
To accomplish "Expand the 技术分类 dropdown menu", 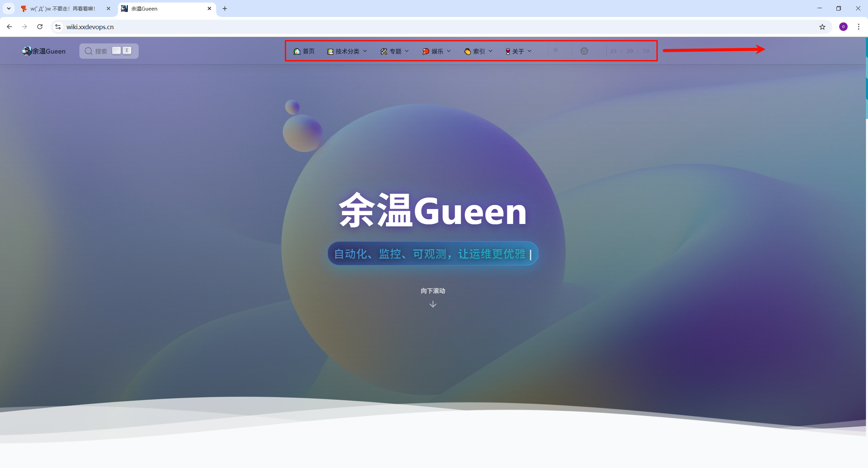I will tap(347, 51).
